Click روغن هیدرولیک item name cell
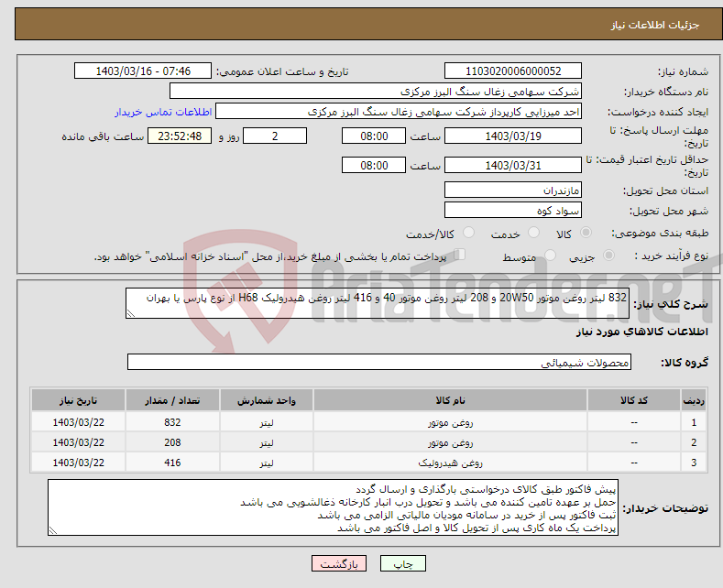The height and width of the screenshot is (588, 723). coord(450,463)
